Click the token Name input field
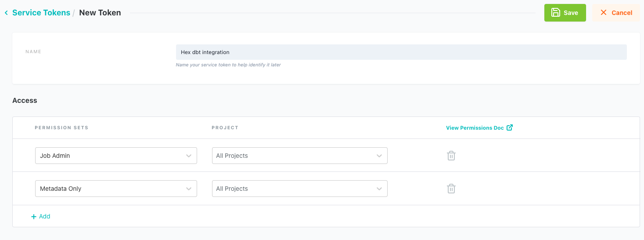This screenshot has width=644, height=240. 401,52
